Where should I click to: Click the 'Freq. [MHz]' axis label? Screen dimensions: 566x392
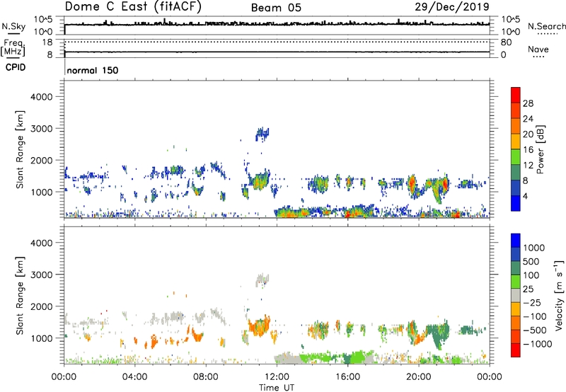tap(13, 47)
